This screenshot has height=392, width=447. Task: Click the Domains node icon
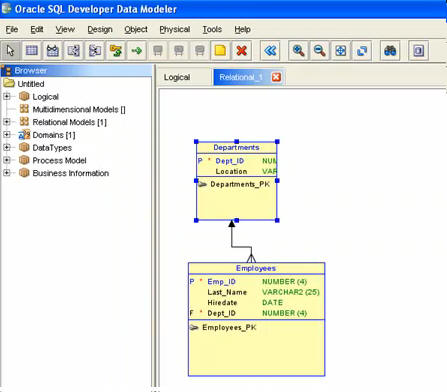(24, 135)
